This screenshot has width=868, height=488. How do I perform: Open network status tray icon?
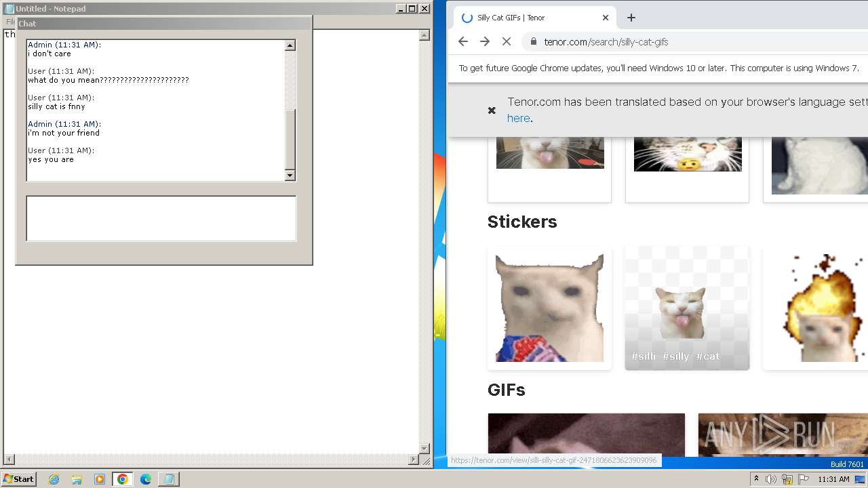pos(787,479)
